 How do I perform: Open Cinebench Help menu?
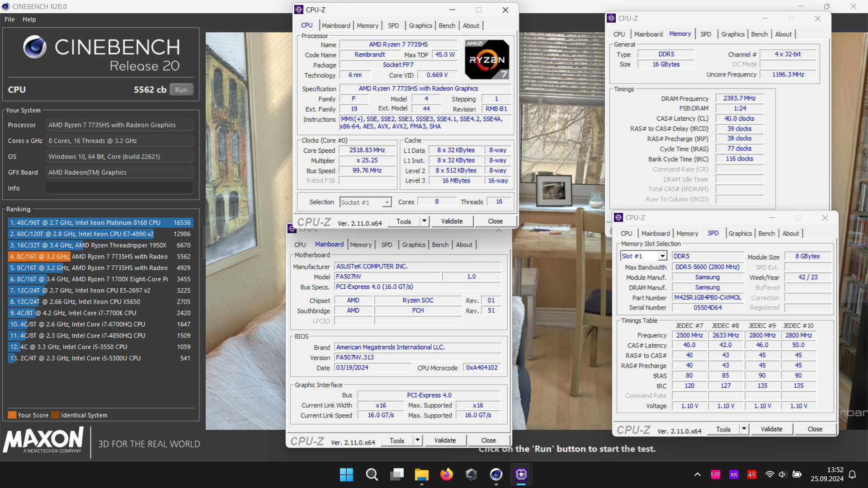[x=29, y=19]
